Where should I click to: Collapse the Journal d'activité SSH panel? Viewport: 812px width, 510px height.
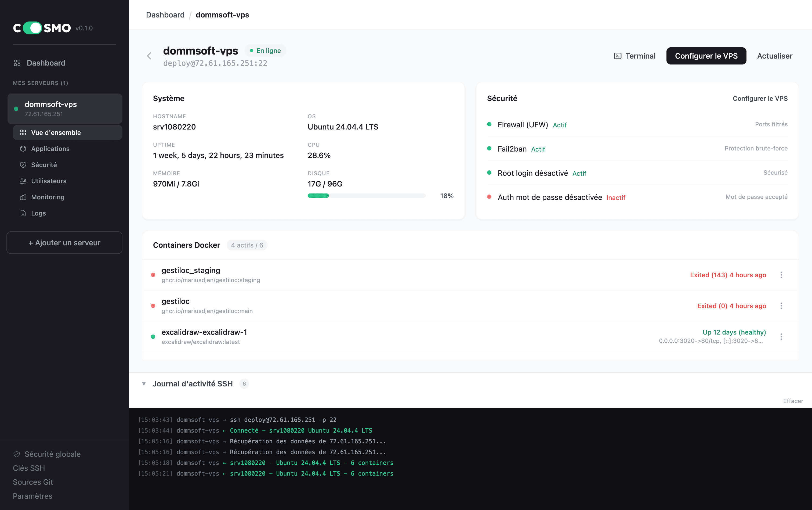[144, 383]
